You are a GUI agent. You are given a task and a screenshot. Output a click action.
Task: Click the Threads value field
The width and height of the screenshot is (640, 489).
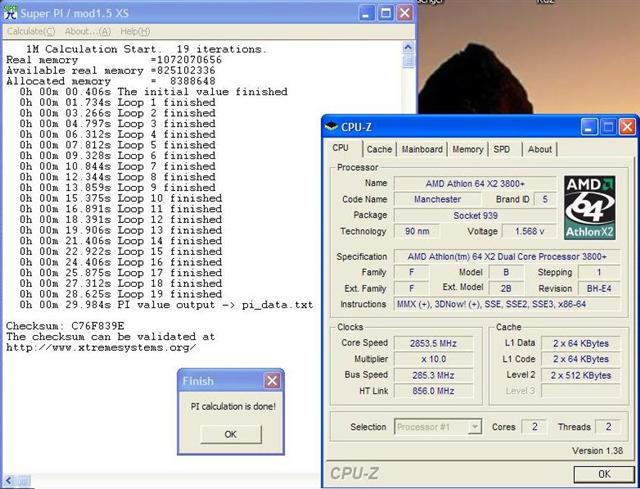click(x=608, y=427)
